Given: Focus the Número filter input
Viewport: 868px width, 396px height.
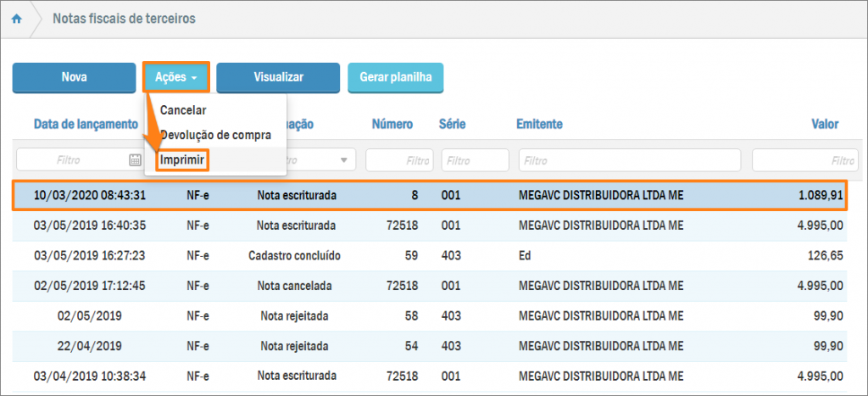Looking at the screenshot, I should 398,159.
